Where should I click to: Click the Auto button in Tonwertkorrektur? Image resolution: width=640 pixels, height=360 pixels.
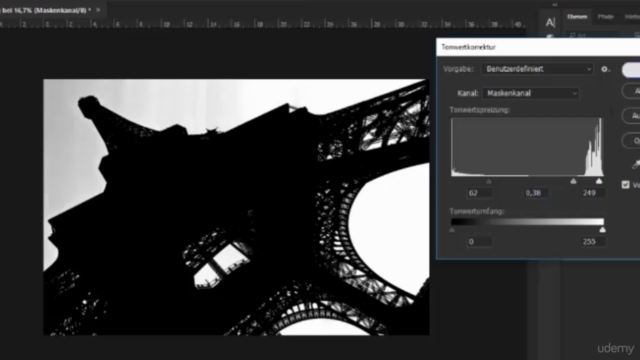[x=631, y=116]
